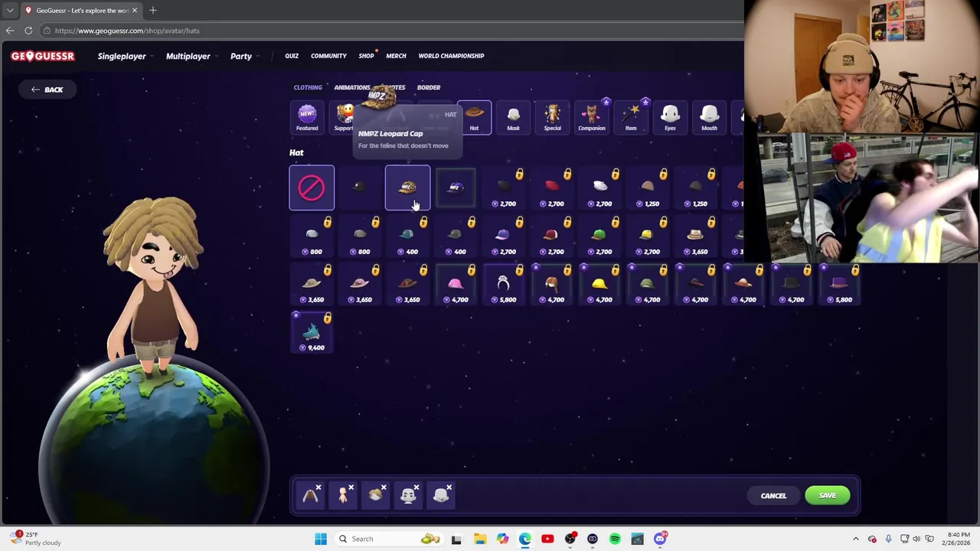Open the Featured category
Image resolution: width=980 pixels, height=551 pixels.
[307, 118]
